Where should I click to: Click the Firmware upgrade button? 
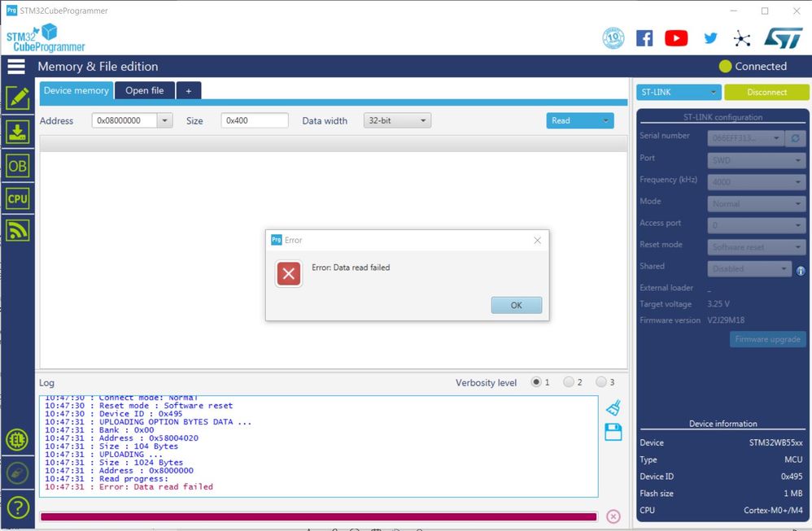767,340
